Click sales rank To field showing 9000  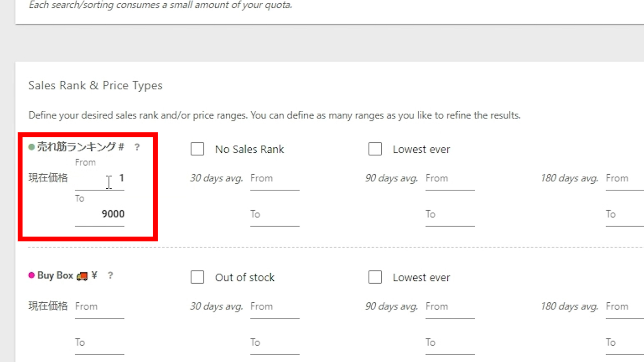pos(100,215)
